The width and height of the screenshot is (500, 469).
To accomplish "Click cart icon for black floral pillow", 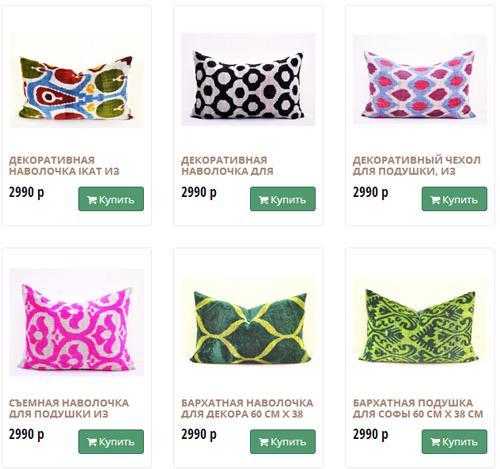I will click(x=263, y=200).
